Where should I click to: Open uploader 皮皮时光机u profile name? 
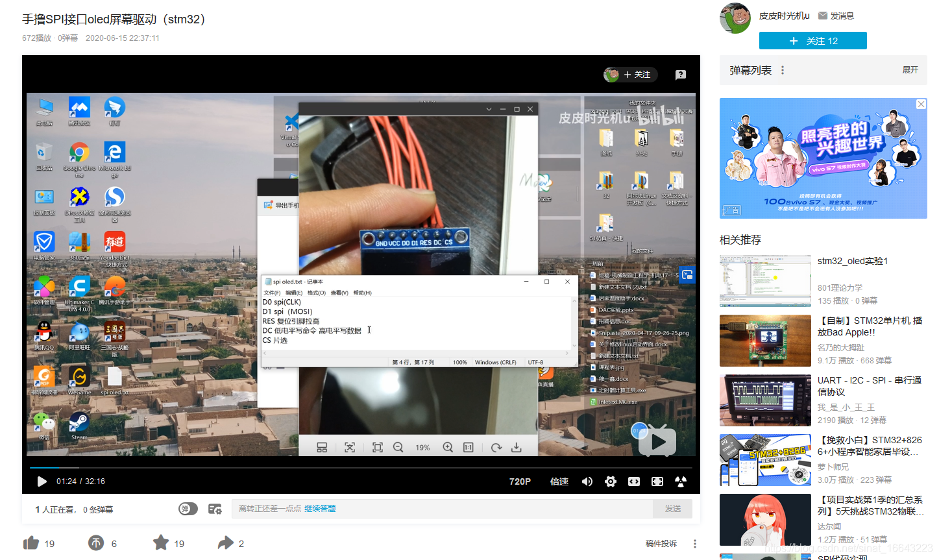tap(785, 16)
